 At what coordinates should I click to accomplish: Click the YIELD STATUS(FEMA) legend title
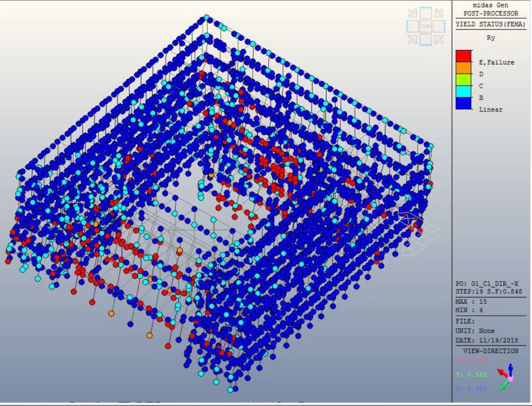[490, 24]
